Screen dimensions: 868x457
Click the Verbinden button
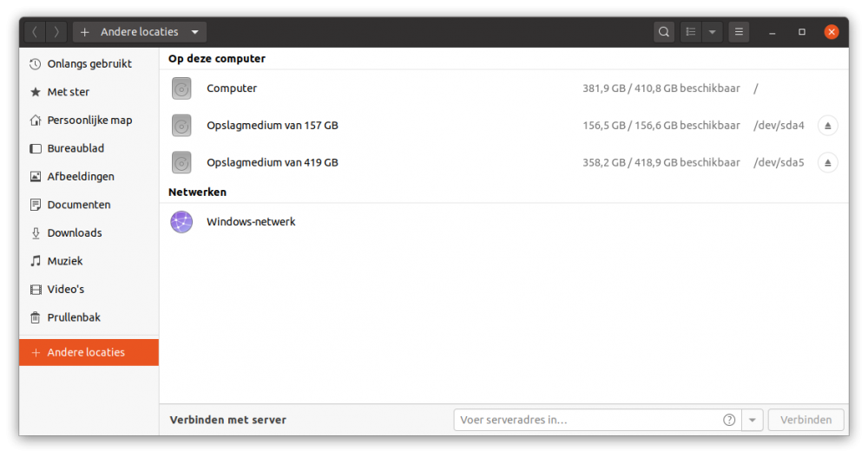click(x=806, y=420)
